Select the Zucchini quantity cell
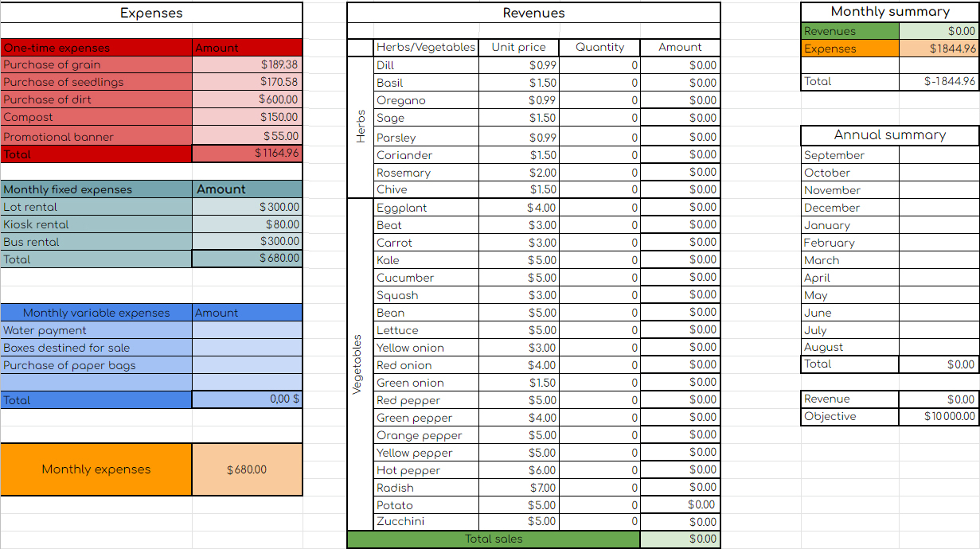 pos(599,521)
